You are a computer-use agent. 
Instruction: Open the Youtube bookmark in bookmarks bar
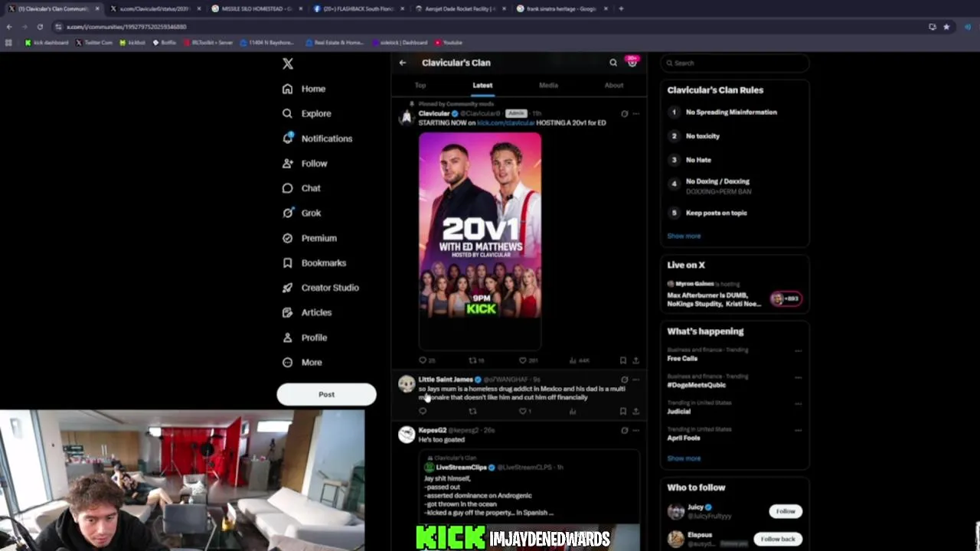(449, 43)
